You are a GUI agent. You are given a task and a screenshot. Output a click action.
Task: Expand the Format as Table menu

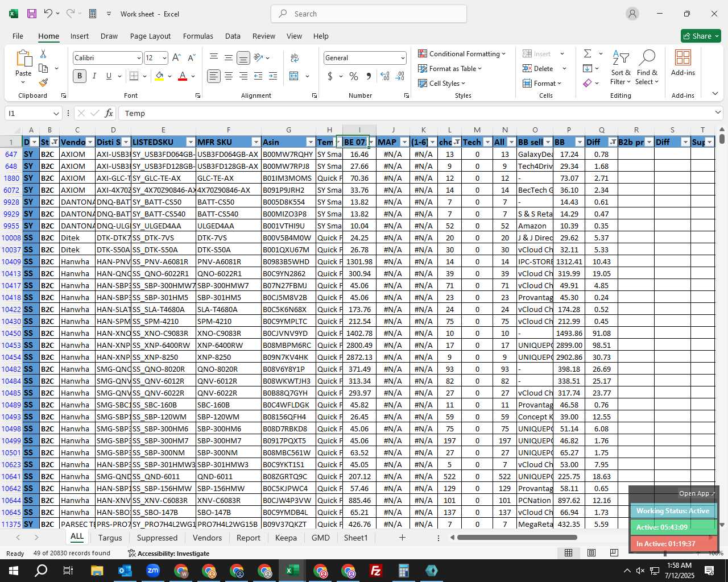coord(450,68)
